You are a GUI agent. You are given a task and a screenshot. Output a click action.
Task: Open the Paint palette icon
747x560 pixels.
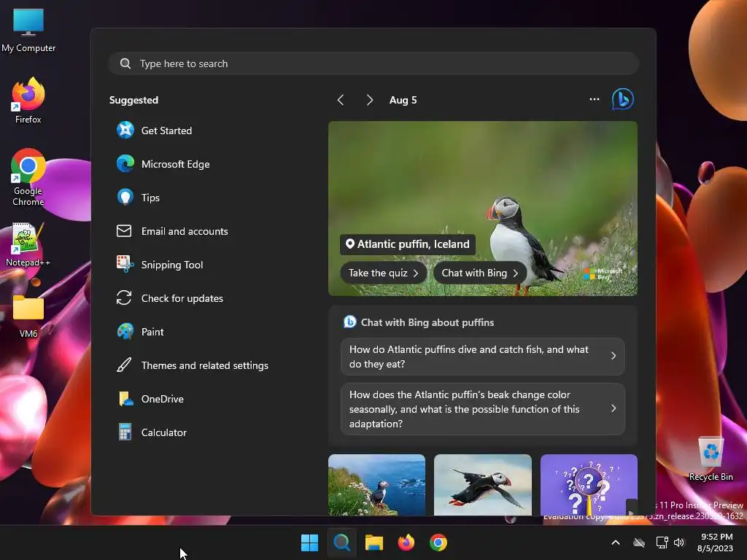click(125, 332)
